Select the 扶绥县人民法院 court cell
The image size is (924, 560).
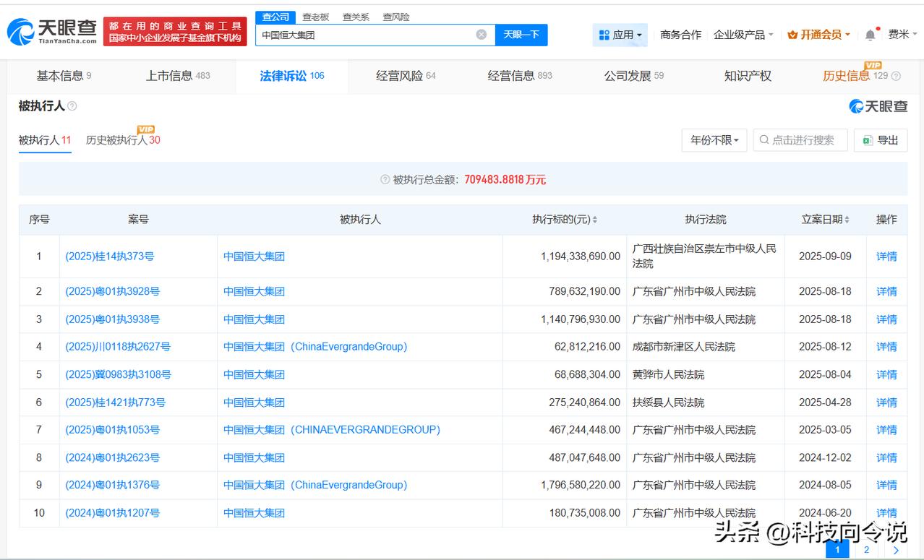pyautogui.click(x=706, y=402)
